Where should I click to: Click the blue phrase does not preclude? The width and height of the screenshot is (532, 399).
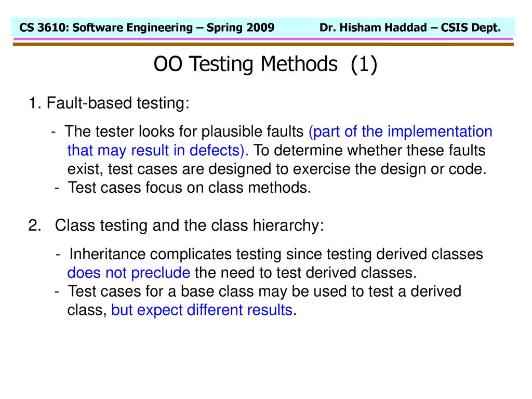point(129,273)
